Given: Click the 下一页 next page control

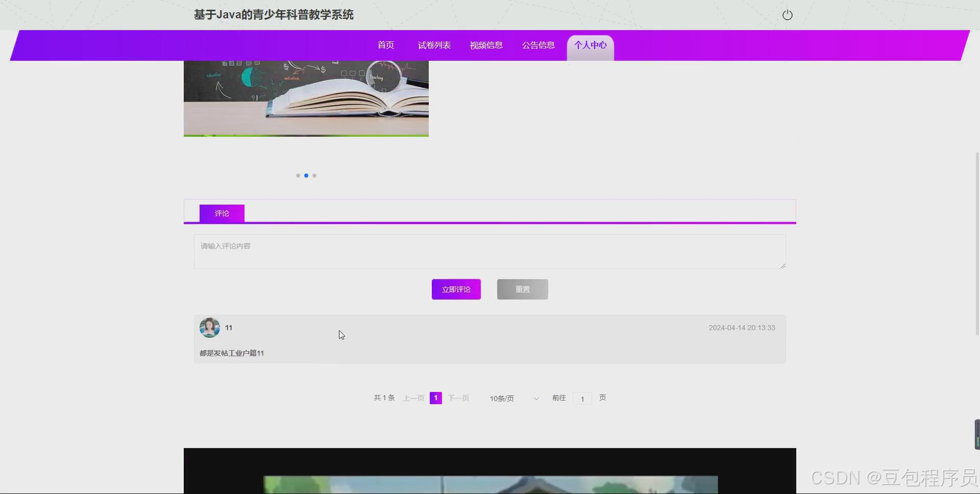Looking at the screenshot, I should click(x=458, y=398).
